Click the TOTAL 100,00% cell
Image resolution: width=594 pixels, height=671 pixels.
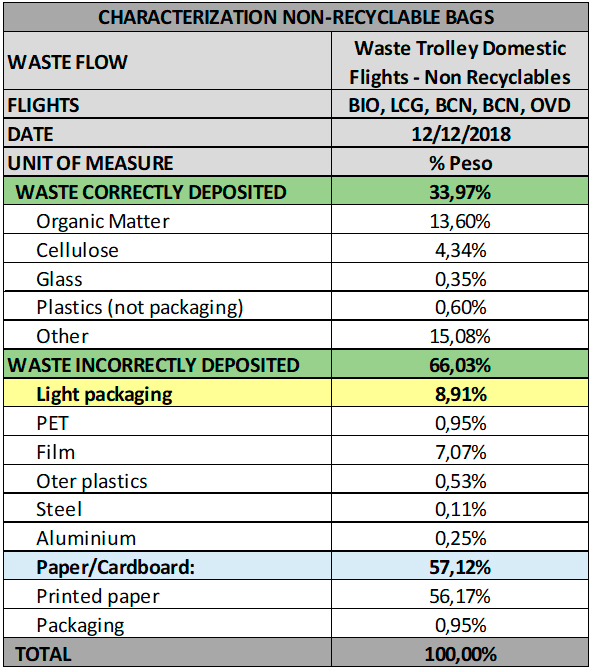[x=460, y=653]
